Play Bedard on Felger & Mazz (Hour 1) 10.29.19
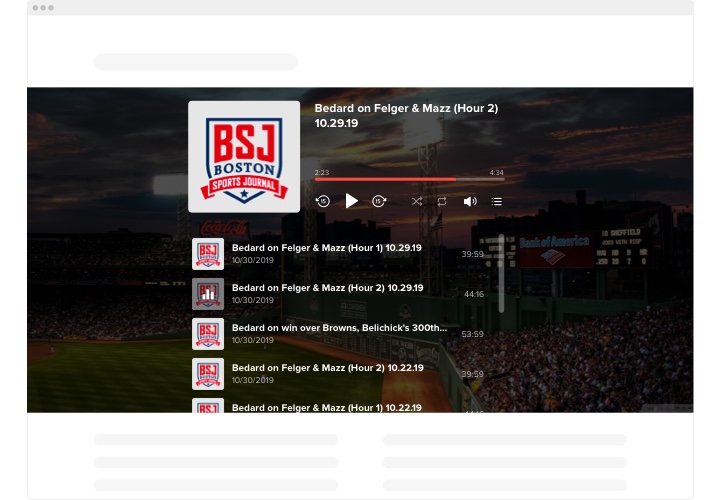 [327, 248]
